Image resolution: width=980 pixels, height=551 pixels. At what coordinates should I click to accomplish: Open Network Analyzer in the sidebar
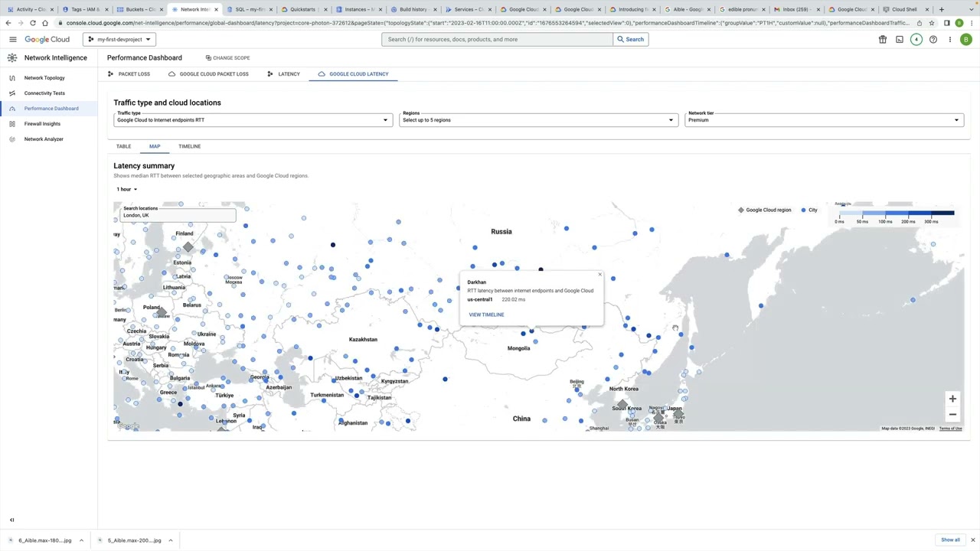tap(44, 139)
